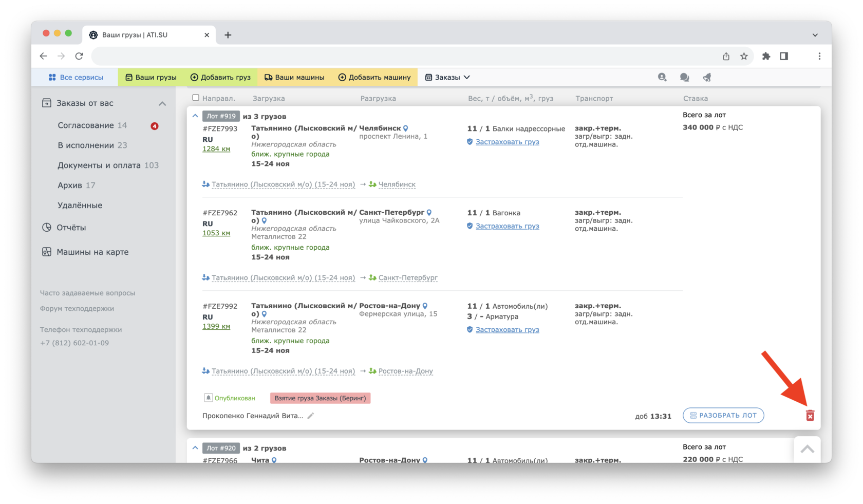Click browser share icon
863x504 pixels.
(x=726, y=56)
